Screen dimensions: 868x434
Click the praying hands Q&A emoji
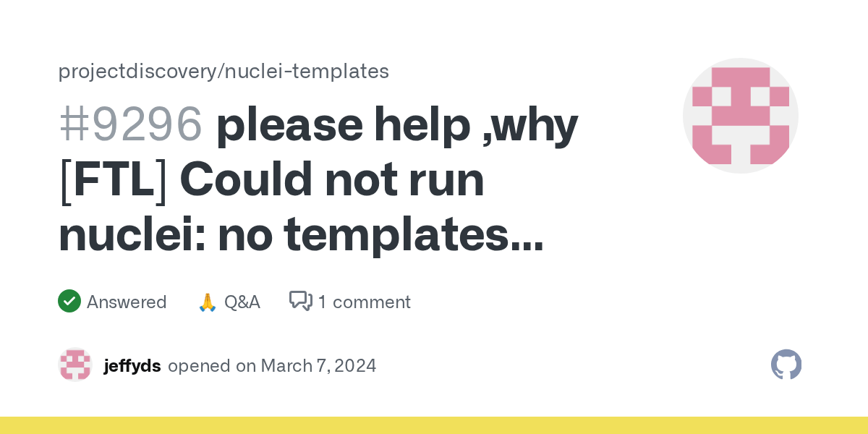(x=208, y=302)
